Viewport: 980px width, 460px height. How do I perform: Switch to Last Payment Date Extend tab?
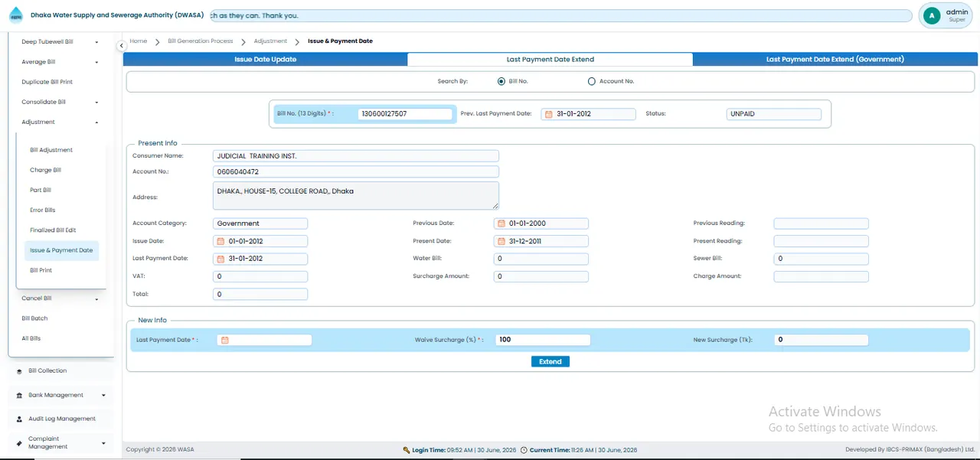pos(550,59)
